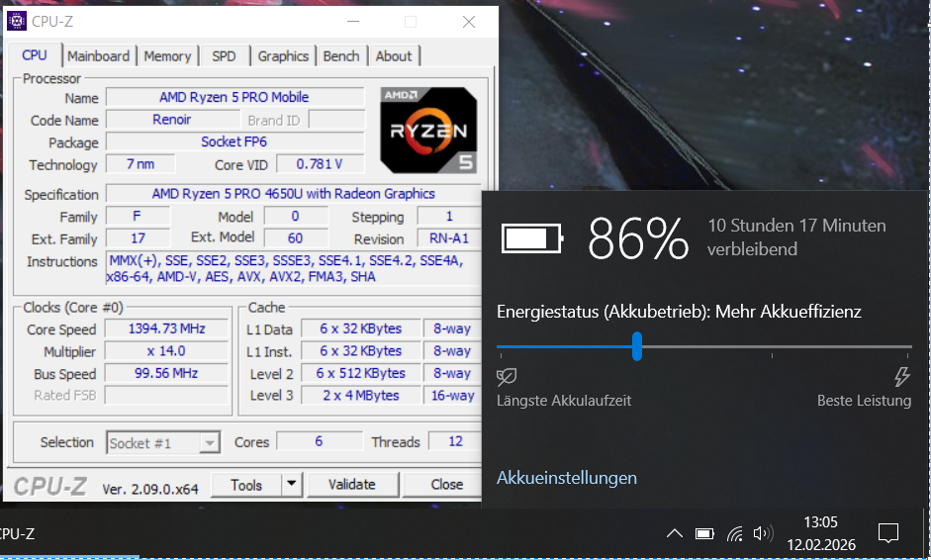The height and width of the screenshot is (560, 931).
Task: Click the Level 3 cache value 2 x 4 MBytes
Action: click(x=361, y=396)
